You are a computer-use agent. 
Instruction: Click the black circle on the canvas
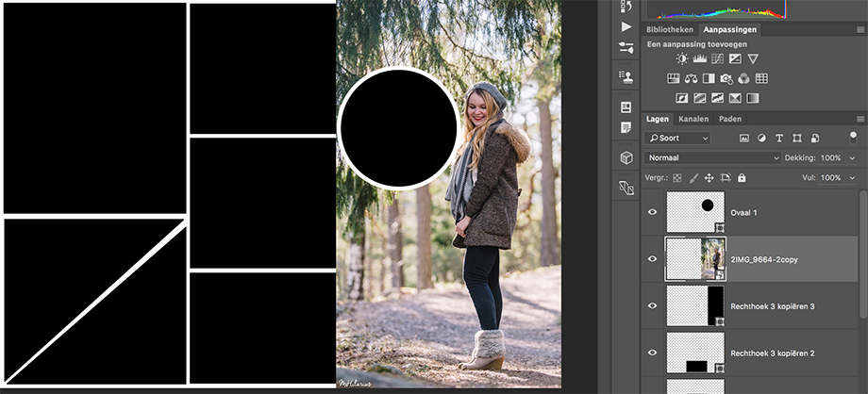(x=398, y=128)
